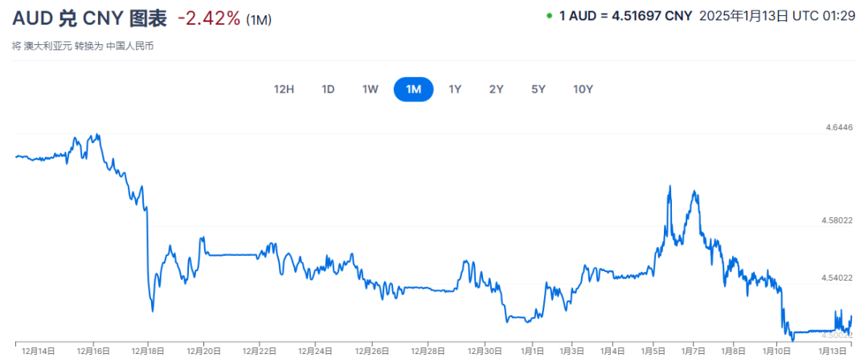
Task: Click the -2.42% change percentage
Action: click(207, 18)
